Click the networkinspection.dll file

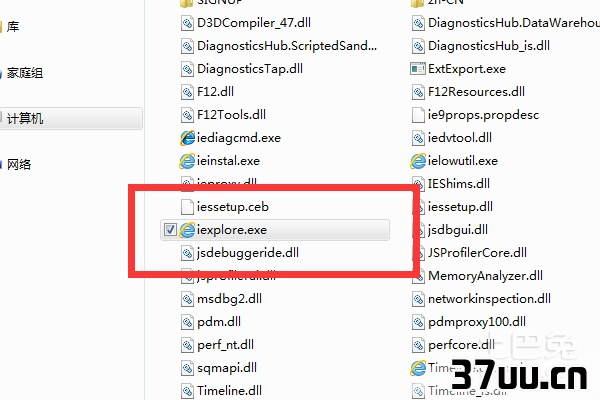click(481, 299)
